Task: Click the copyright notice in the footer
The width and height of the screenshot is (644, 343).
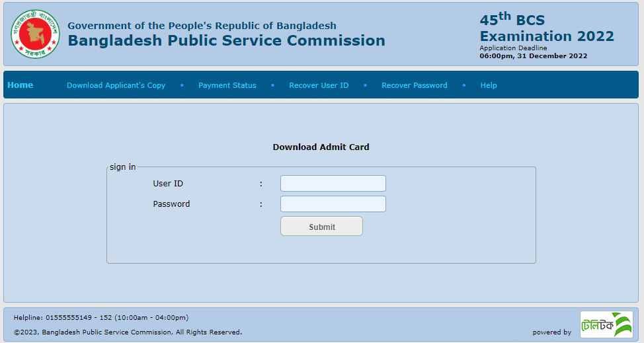Action: tap(128, 332)
